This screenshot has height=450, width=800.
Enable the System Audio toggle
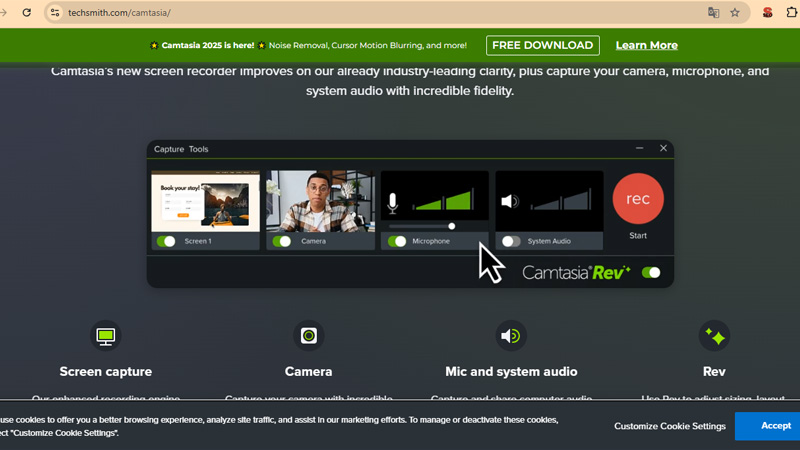[x=511, y=241]
